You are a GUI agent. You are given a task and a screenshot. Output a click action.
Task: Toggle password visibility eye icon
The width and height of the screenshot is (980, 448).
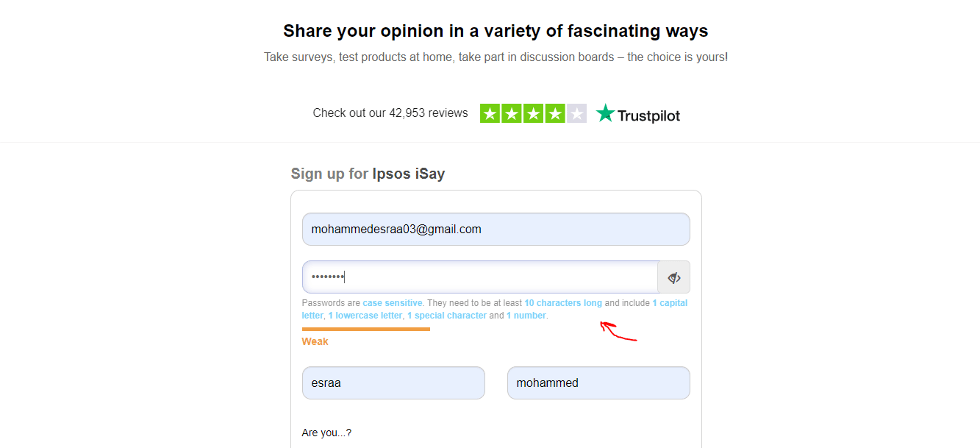tap(673, 277)
